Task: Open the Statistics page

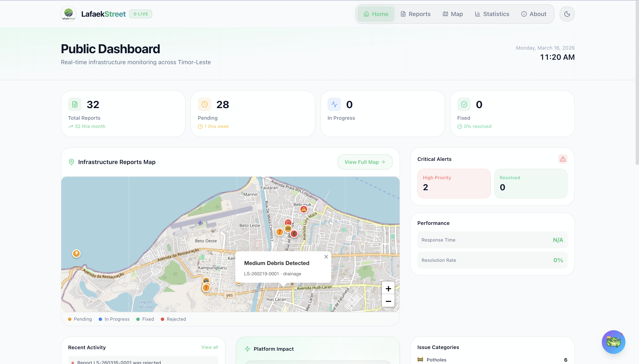Action: click(492, 14)
